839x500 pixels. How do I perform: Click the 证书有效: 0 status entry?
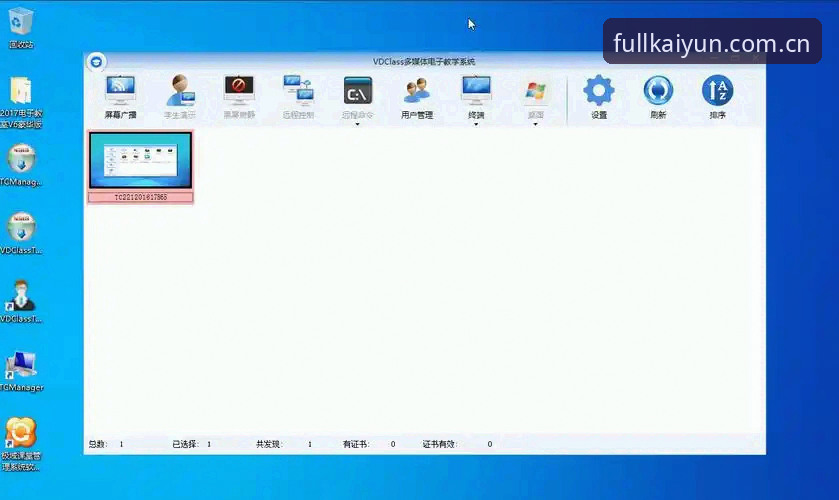pyautogui.click(x=457, y=444)
